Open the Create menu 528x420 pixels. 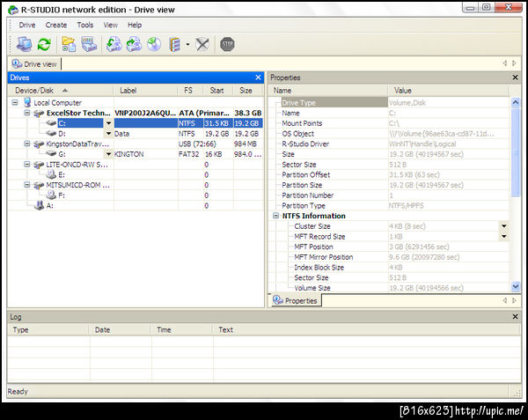pyautogui.click(x=56, y=25)
